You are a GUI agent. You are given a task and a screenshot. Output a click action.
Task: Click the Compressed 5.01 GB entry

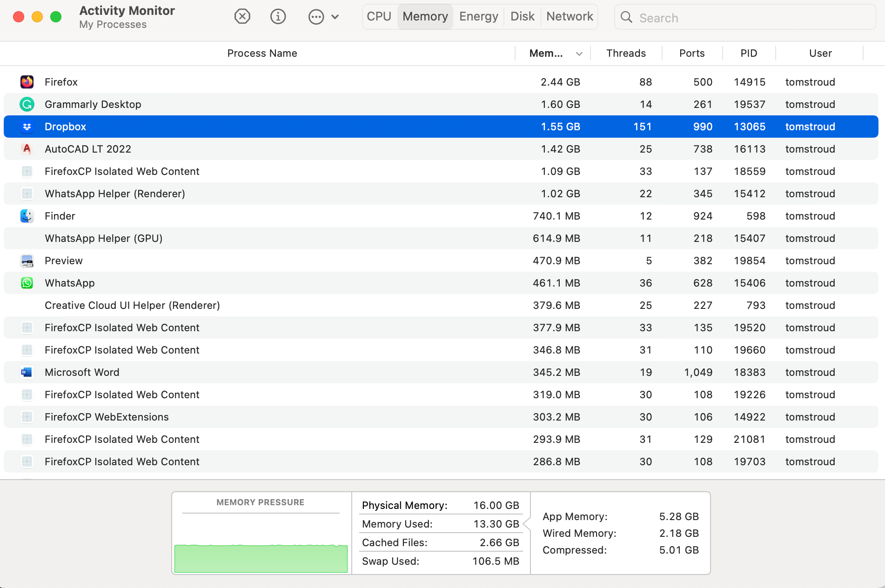(621, 550)
